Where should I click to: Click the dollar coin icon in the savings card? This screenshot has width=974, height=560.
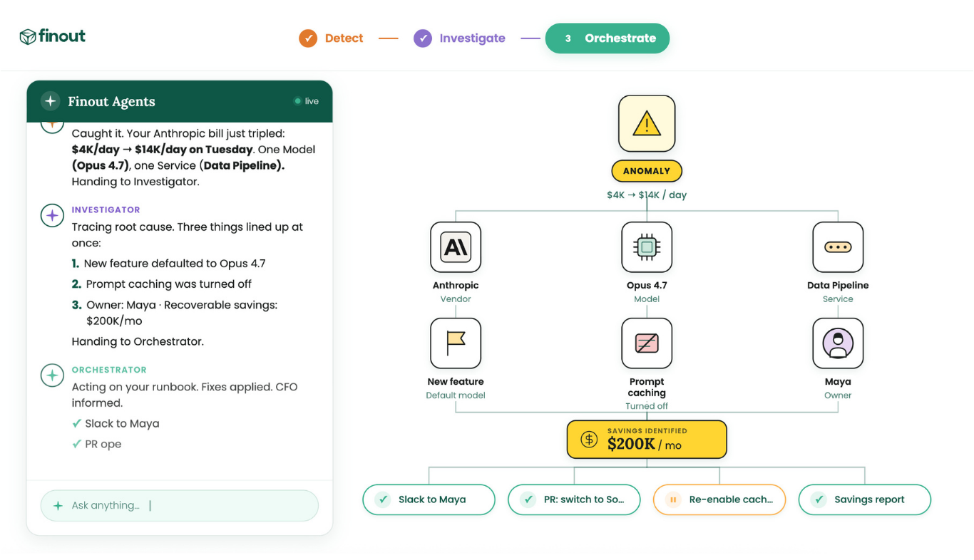coord(589,440)
